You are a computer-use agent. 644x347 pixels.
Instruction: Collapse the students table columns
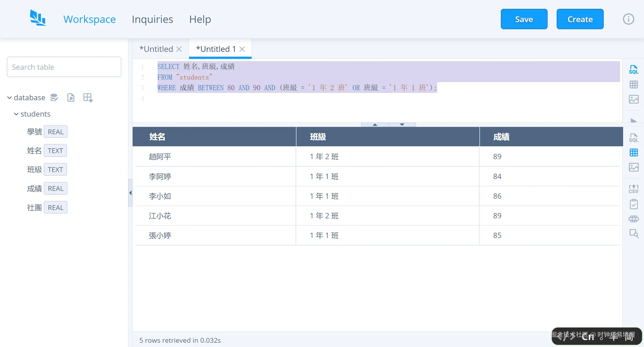16,114
